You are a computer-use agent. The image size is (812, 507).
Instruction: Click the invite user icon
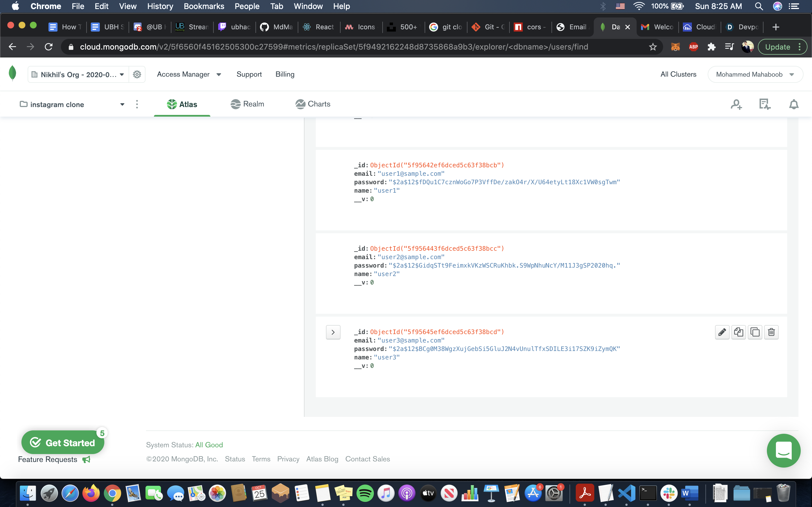pyautogui.click(x=736, y=104)
